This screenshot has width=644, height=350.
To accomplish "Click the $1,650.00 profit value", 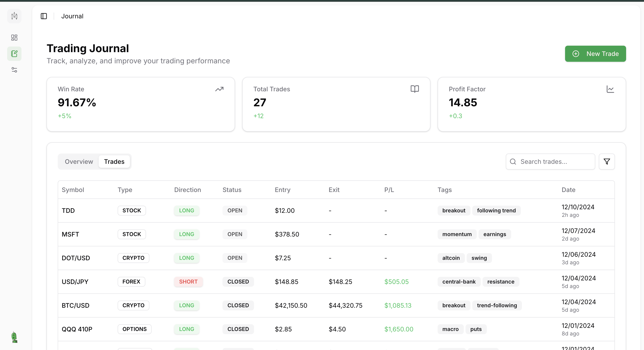I will (399, 329).
